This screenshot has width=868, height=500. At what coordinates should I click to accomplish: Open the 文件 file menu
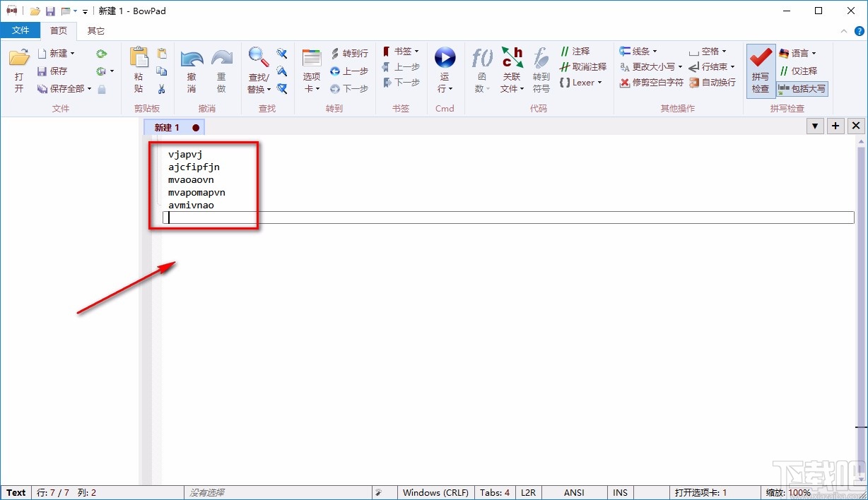coord(20,31)
